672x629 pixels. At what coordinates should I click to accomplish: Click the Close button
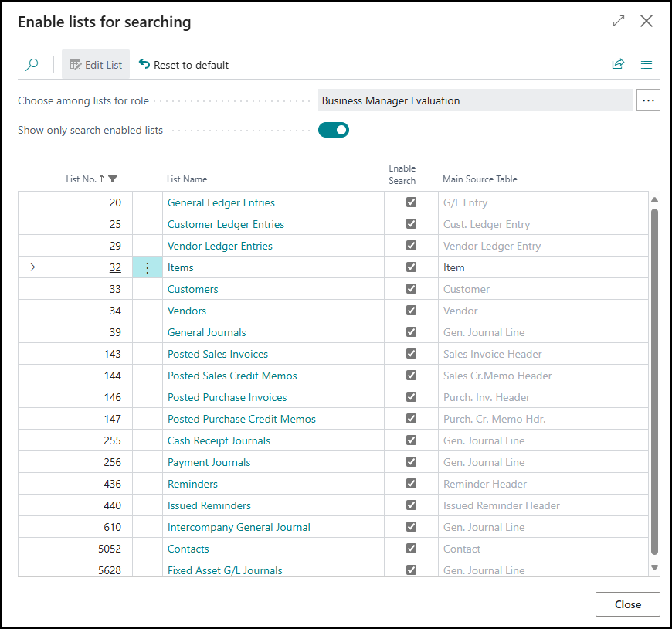pyautogui.click(x=627, y=604)
